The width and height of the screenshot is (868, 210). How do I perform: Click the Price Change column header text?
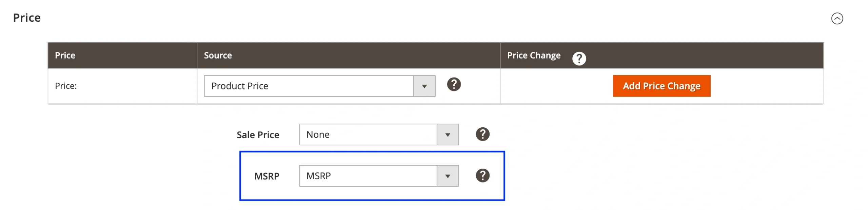(x=533, y=56)
